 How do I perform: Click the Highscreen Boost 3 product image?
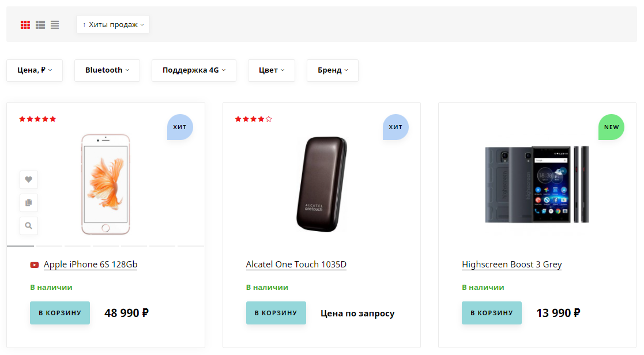537,184
